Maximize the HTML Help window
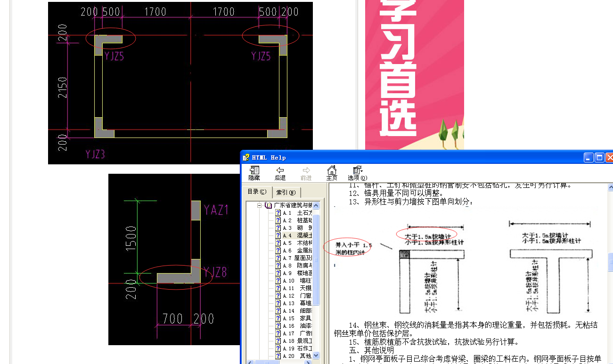This screenshot has height=364, width=613. pos(599,157)
